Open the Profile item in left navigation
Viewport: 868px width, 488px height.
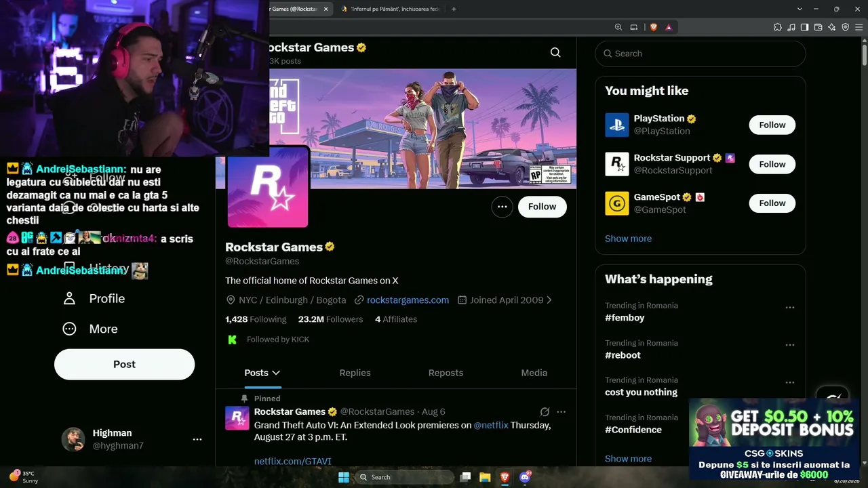94,298
